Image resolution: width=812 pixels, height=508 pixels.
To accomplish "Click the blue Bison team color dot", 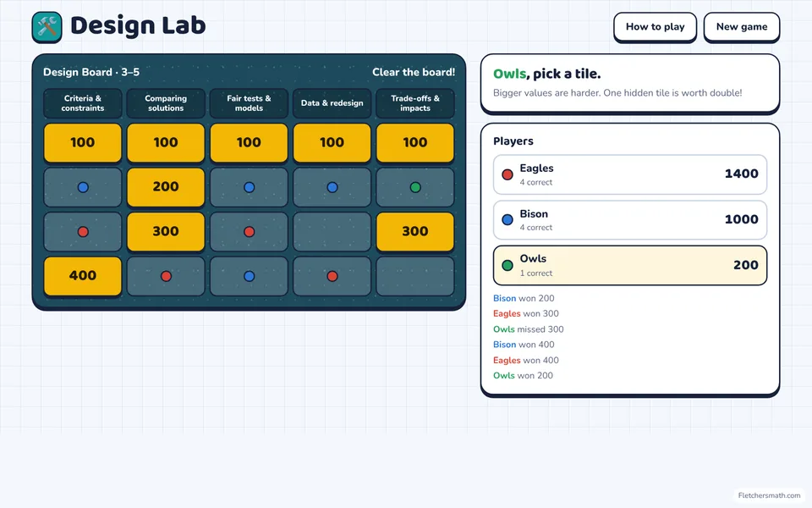I will coord(507,220).
